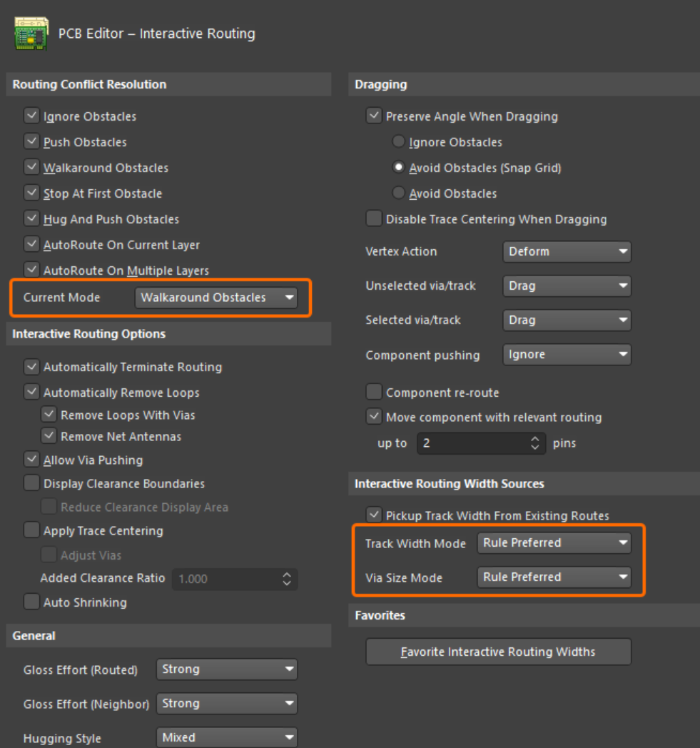Viewport: 700px width, 748px height.
Task: Click the 'up to' pins stepper arrows
Action: (x=535, y=443)
